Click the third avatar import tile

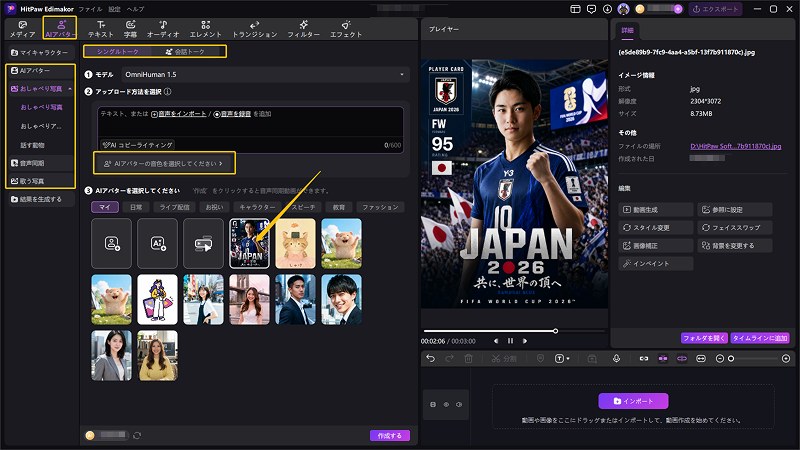[x=203, y=243]
